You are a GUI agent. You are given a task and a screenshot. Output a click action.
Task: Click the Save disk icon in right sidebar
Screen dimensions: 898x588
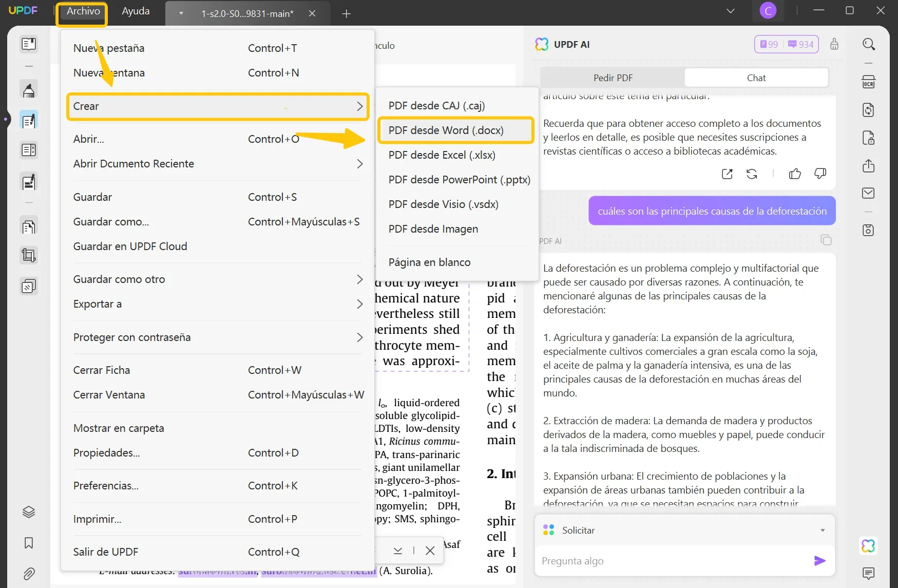(869, 230)
